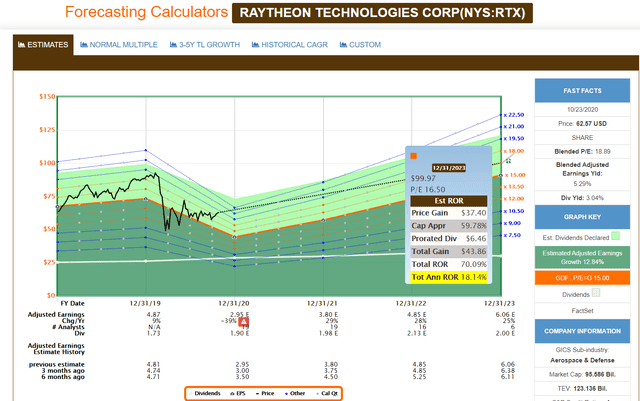This screenshot has width=640, height=401.
Task: Click the 2.95 E adjusted earnings estimate
Action: point(240,314)
